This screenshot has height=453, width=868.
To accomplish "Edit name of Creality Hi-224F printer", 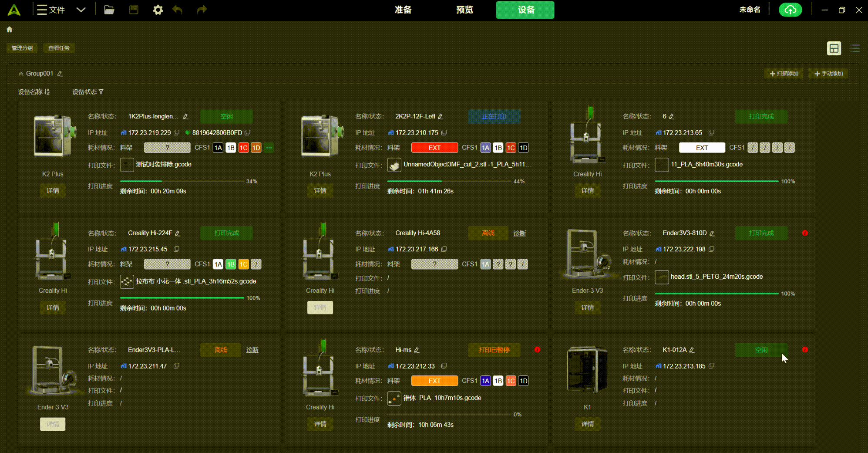I will coord(177,233).
